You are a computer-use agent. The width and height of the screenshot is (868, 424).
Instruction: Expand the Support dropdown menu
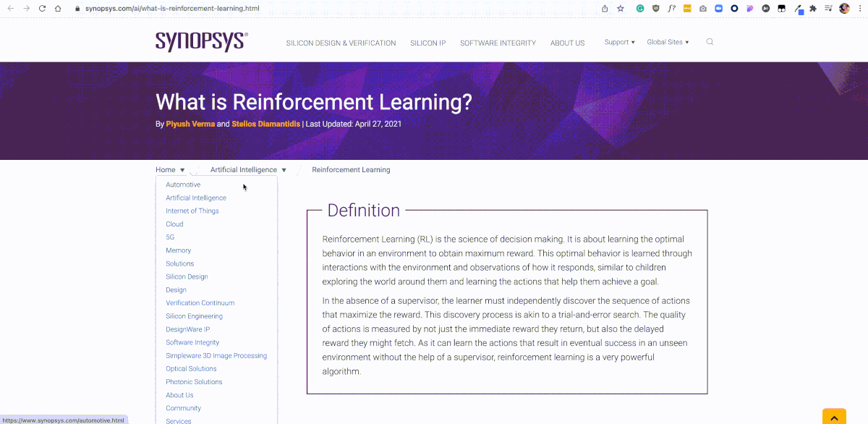[x=619, y=42]
